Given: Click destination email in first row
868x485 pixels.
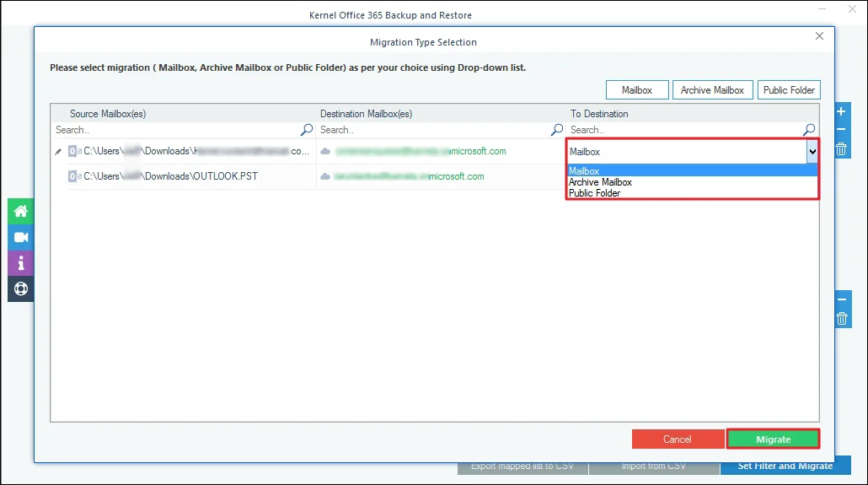Looking at the screenshot, I should pyautogui.click(x=421, y=151).
